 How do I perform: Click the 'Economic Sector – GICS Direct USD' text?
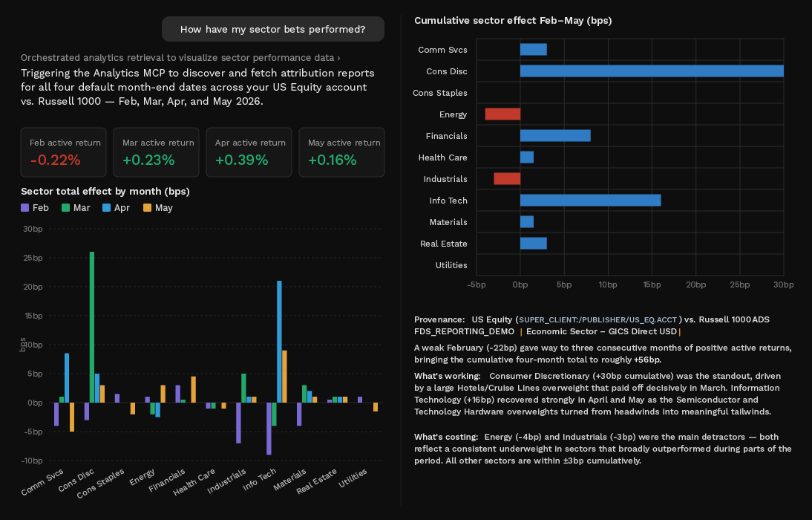(x=601, y=332)
